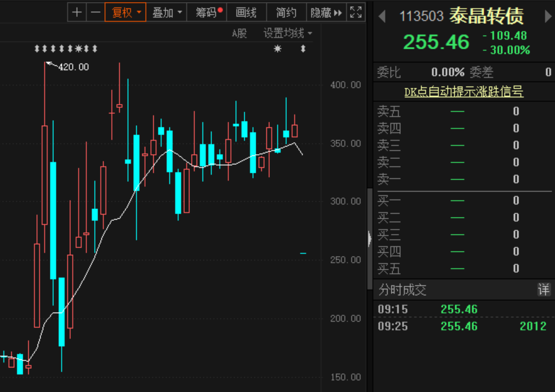Image resolution: width=555 pixels, height=392 pixels.
Task: Select the 卖一 order row
Action: coord(464,180)
